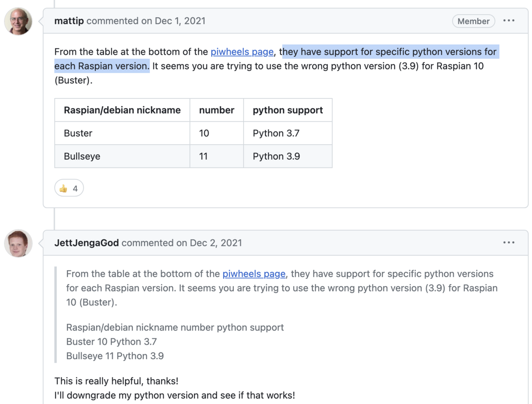Image resolution: width=532 pixels, height=404 pixels.
Task: Follow piwheels page link in mattip's comment
Action: pos(242,52)
